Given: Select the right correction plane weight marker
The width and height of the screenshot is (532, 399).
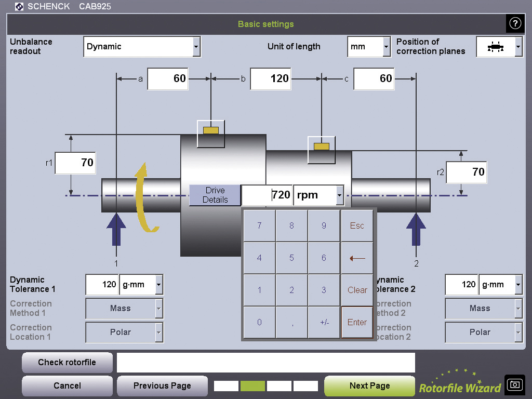Looking at the screenshot, I should click(x=322, y=147).
